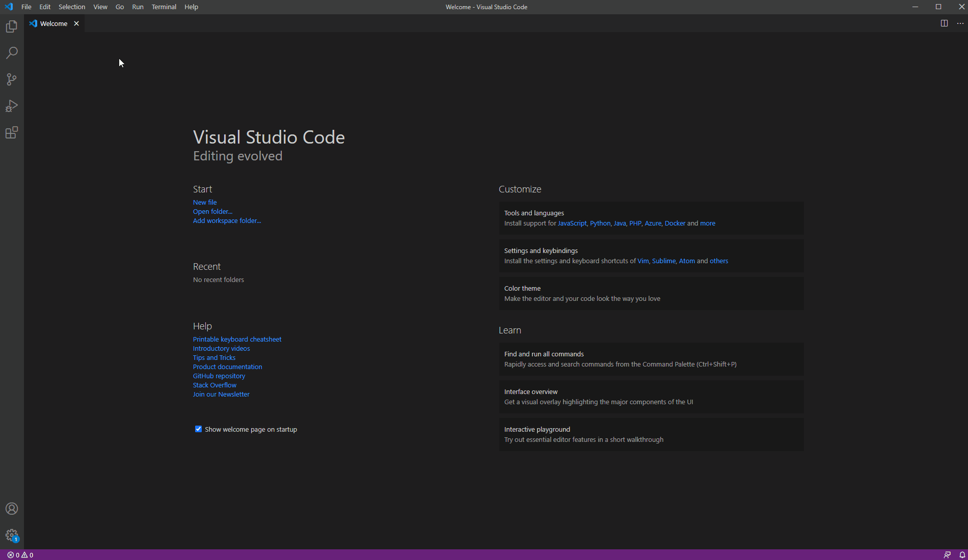Open the Terminal menu
The width and height of the screenshot is (968, 560).
coord(164,7)
